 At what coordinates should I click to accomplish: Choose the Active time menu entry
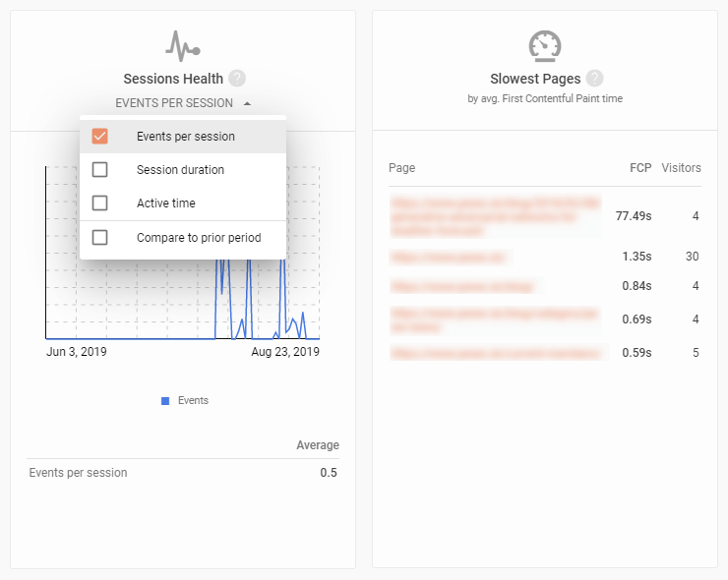[x=183, y=203]
